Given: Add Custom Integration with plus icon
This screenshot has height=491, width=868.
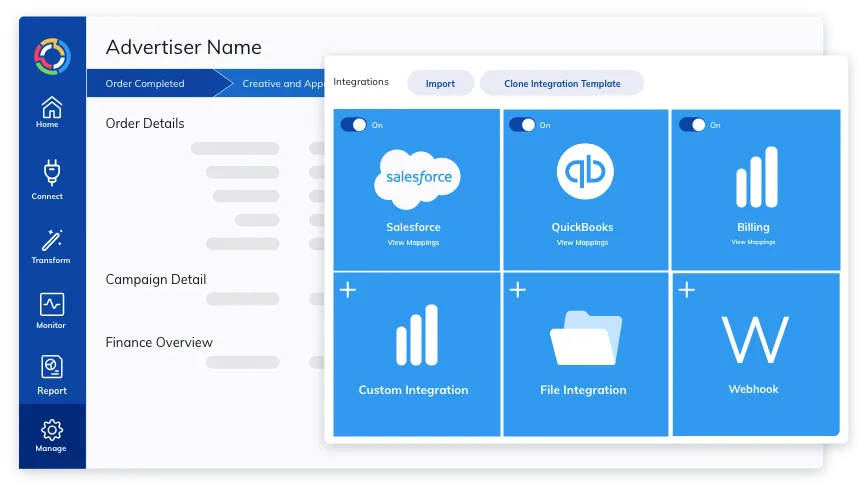Looking at the screenshot, I should click(348, 290).
